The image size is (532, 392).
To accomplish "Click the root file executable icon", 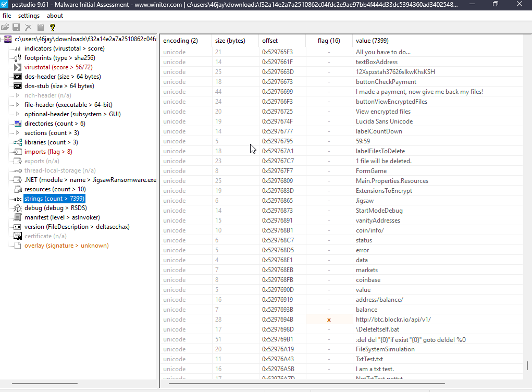I will tap(8, 39).
